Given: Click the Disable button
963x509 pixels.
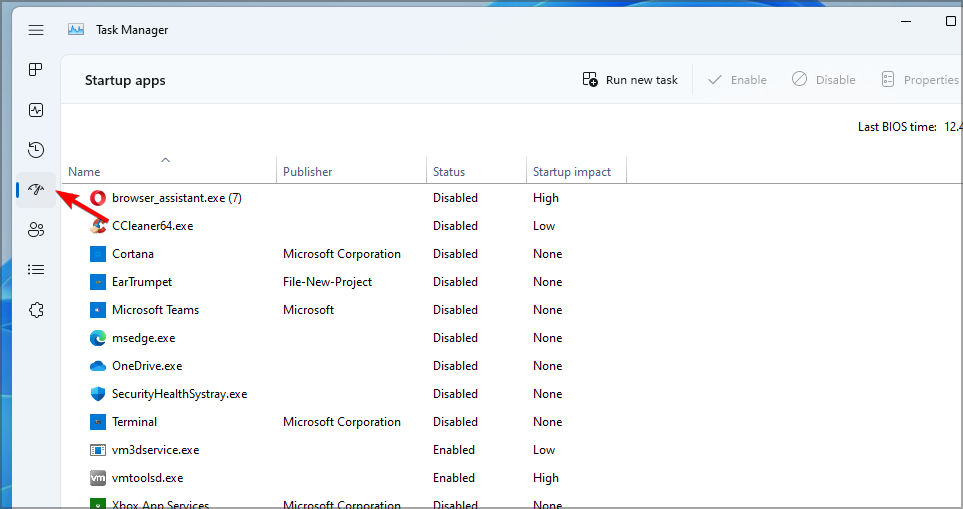Looking at the screenshot, I should pos(824,80).
